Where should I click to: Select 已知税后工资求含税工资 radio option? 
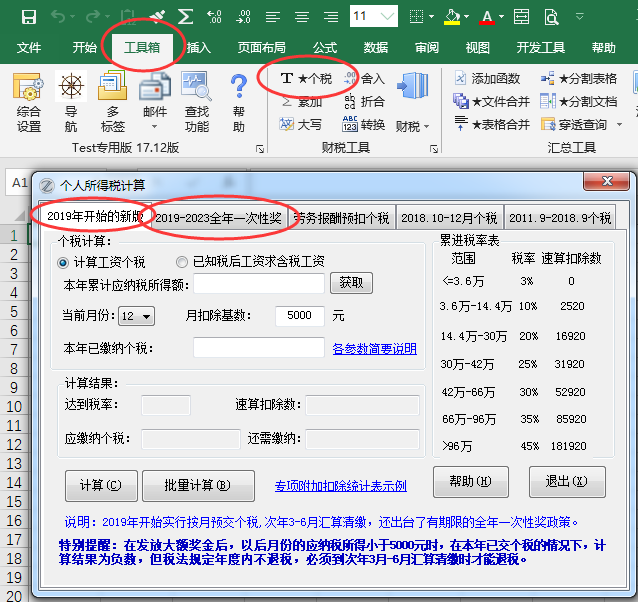click(182, 262)
